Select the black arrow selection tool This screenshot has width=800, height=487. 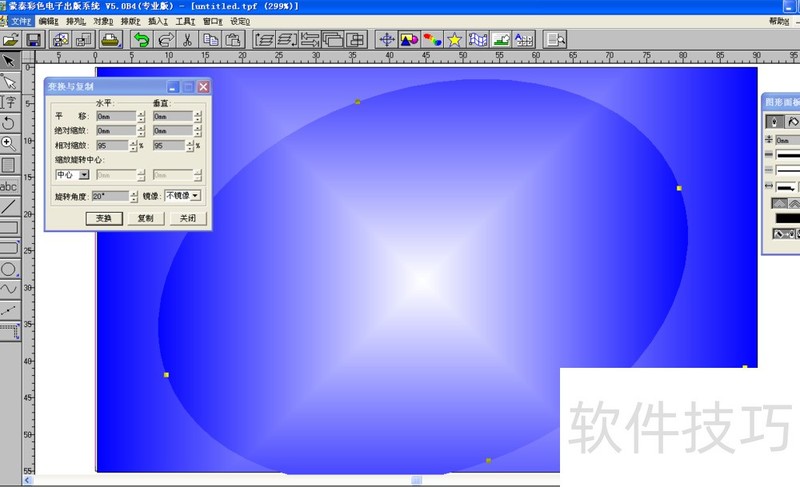point(9,61)
